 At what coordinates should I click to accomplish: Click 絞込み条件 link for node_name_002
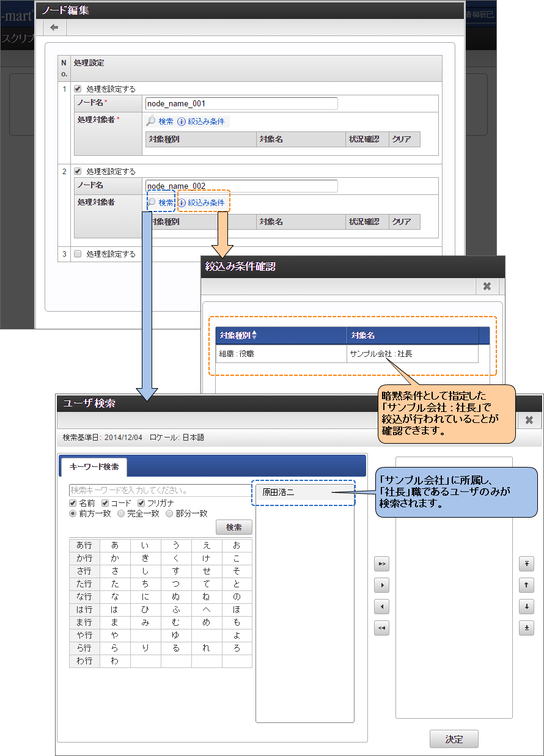pos(207,203)
